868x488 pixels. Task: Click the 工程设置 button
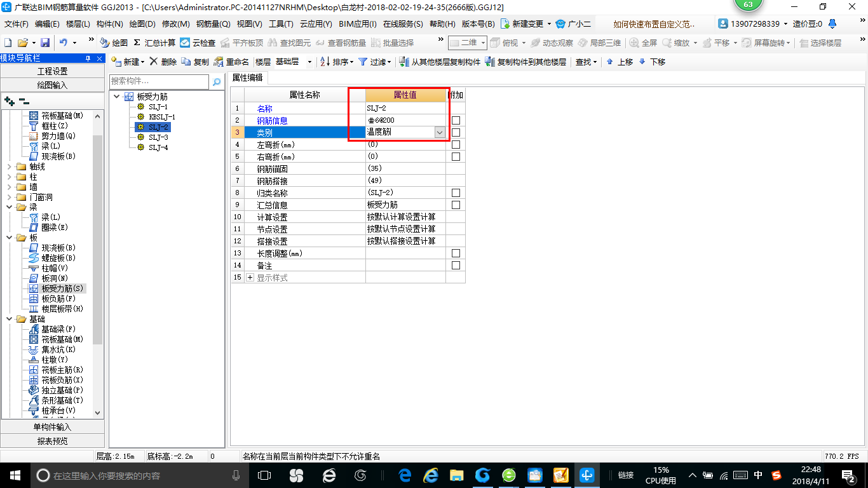pos(53,71)
